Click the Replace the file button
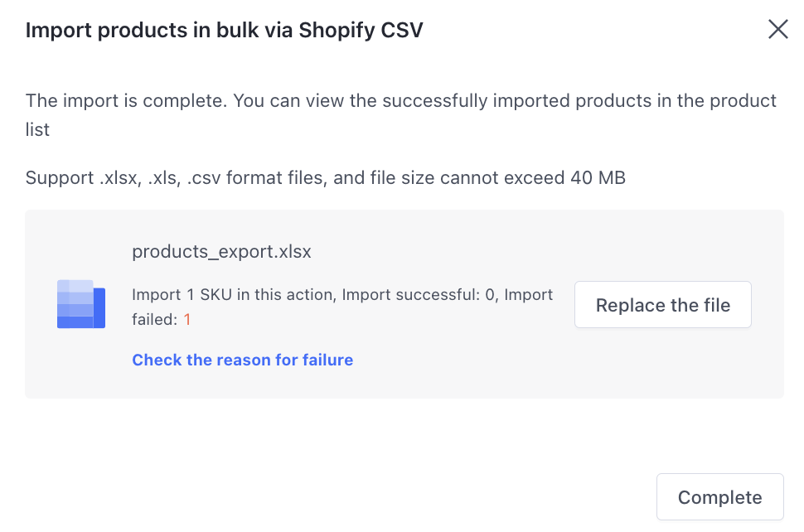Viewport: 804px width, 532px height. click(x=662, y=305)
